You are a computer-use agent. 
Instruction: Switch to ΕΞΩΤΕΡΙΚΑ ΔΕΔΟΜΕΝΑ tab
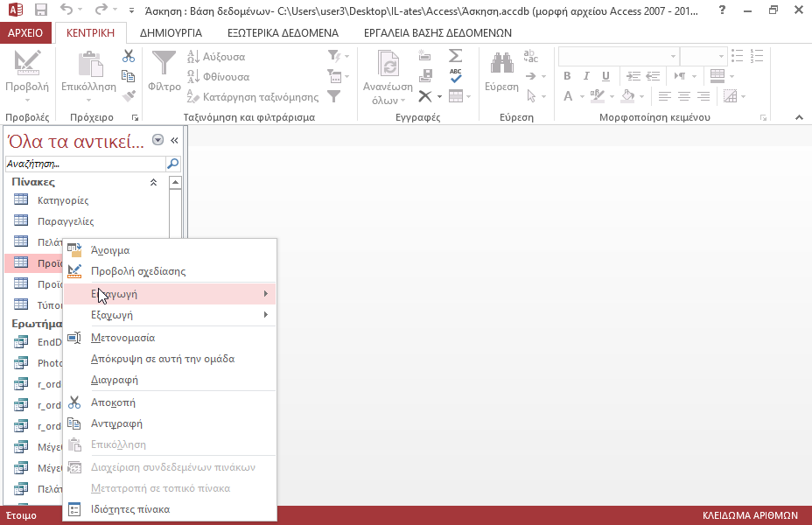pyautogui.click(x=283, y=33)
